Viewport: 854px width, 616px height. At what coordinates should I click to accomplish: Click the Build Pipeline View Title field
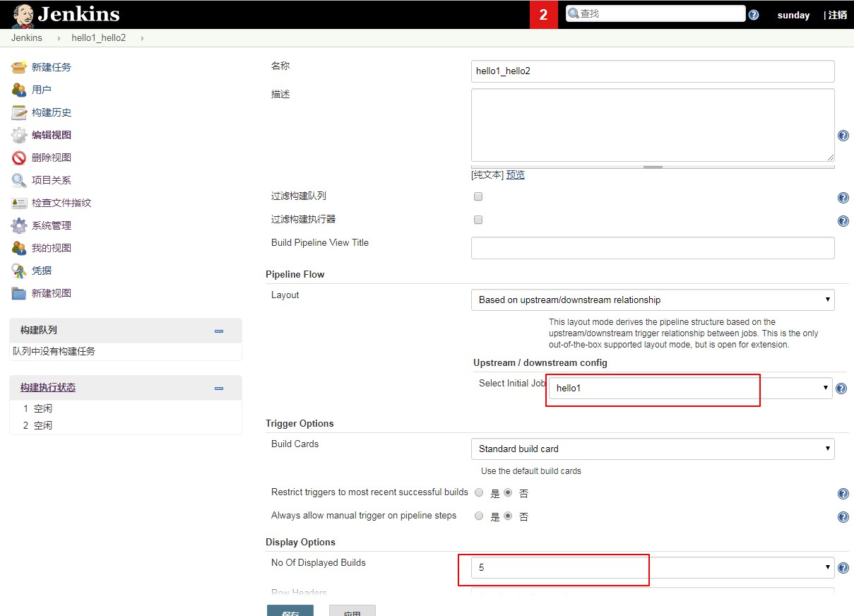[652, 248]
